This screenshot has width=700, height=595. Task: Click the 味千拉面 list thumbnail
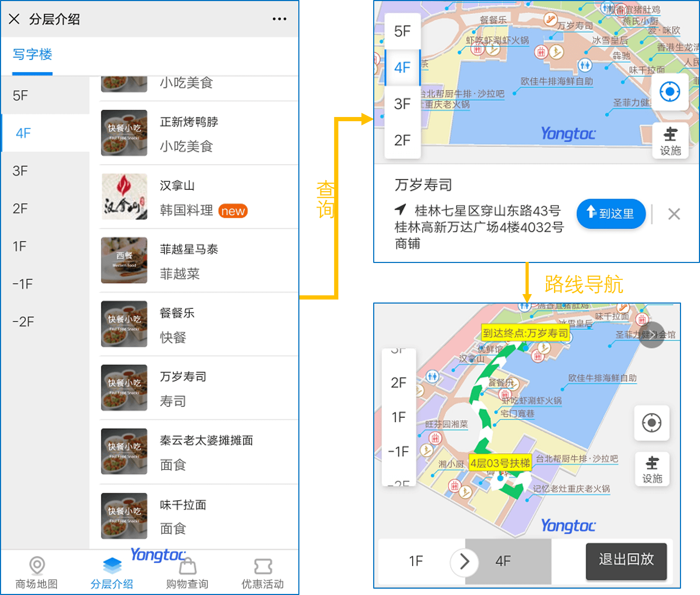coord(124,516)
